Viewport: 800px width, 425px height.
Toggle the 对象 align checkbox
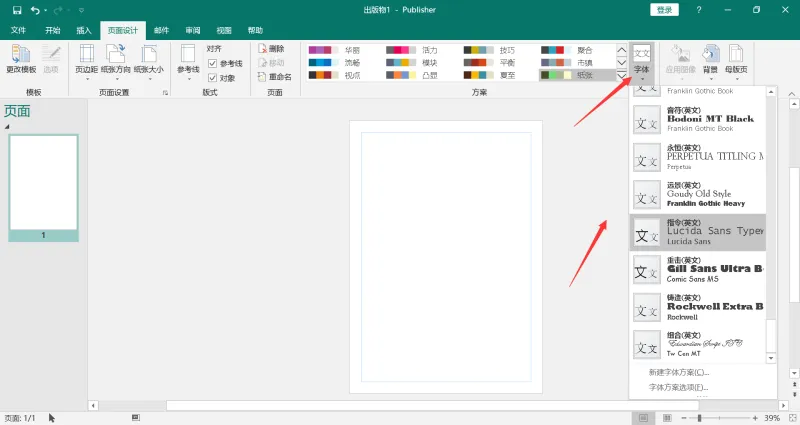[213, 78]
